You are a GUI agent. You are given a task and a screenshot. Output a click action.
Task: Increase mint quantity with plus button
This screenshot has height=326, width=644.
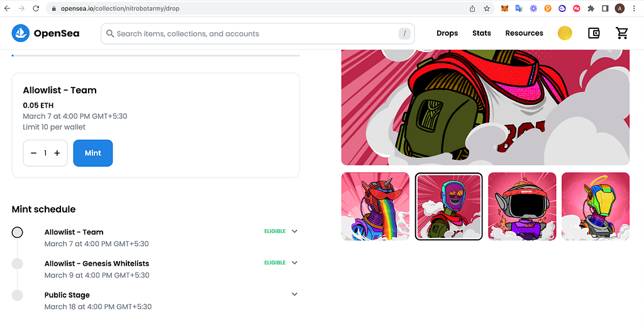[x=57, y=154]
